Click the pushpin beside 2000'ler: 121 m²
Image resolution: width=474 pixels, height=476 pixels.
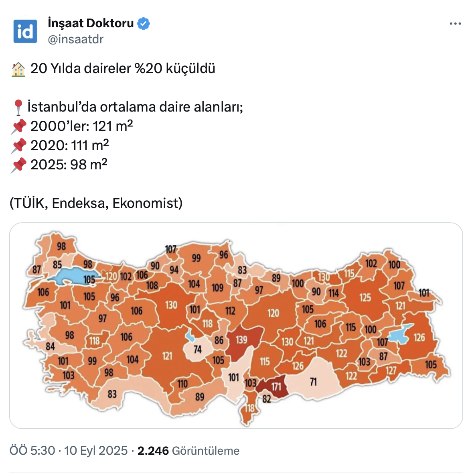pyautogui.click(x=18, y=127)
